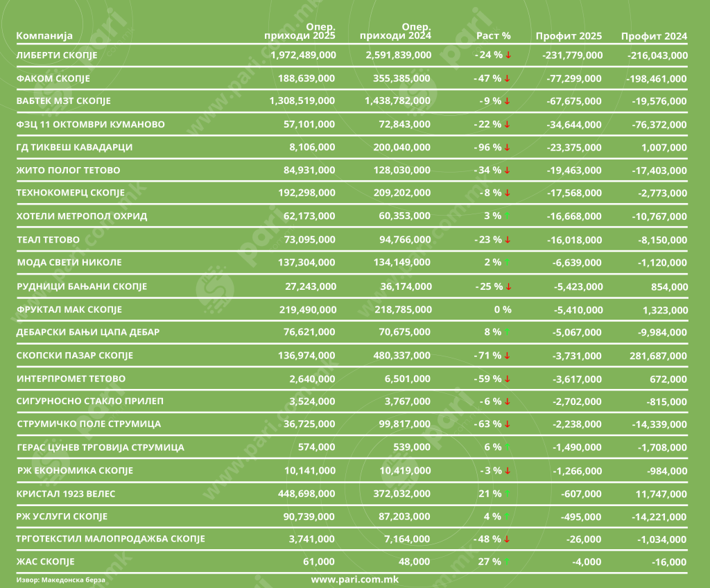Click red down arrow in СКОПСКИ ПАЗАР СКОПЈЕ row
710x588 pixels.
(508, 356)
